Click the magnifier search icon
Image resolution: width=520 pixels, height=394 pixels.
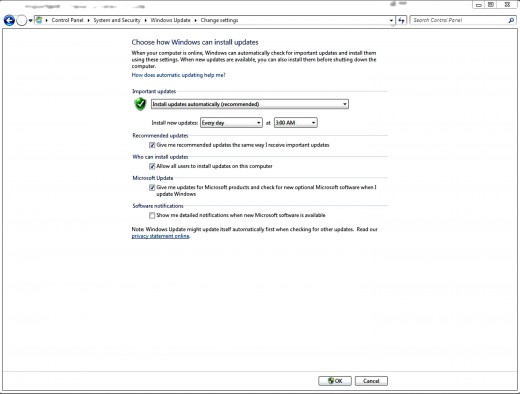click(511, 20)
